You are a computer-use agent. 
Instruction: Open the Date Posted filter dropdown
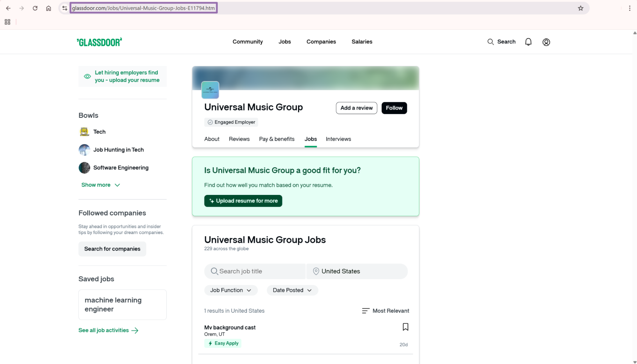292,290
